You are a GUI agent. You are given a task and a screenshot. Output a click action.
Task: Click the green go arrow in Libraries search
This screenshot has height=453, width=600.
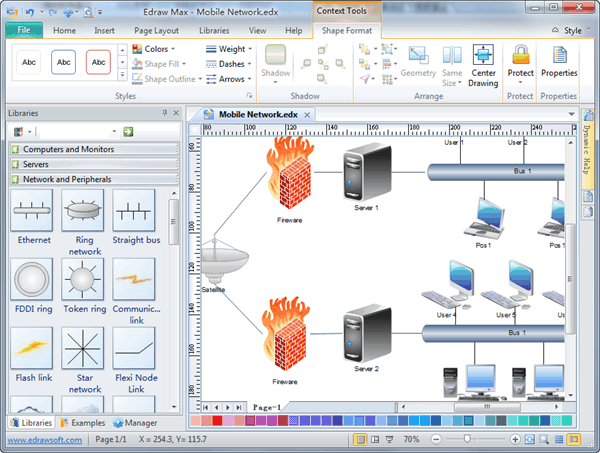pyautogui.click(x=128, y=132)
